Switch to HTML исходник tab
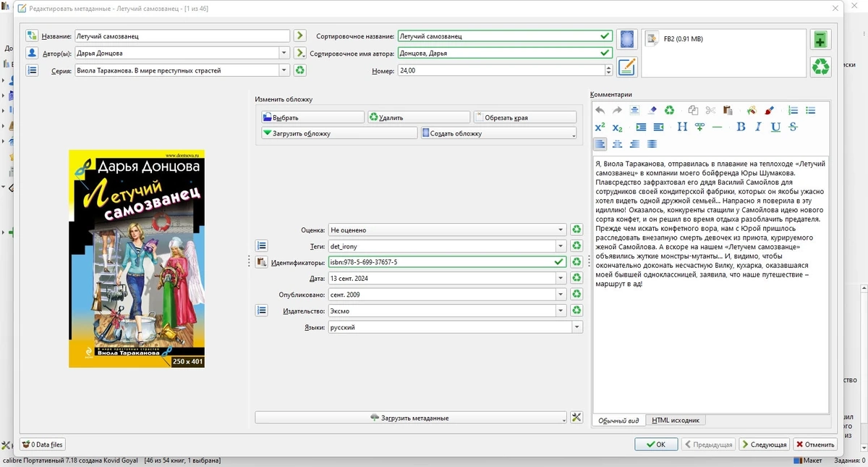The height and width of the screenshot is (467, 868). (676, 421)
